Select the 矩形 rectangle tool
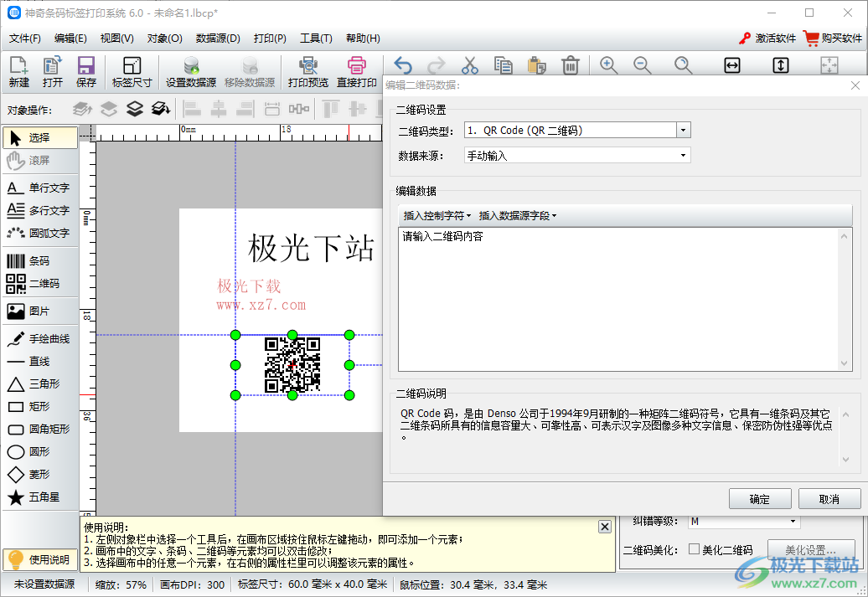 click(40, 407)
